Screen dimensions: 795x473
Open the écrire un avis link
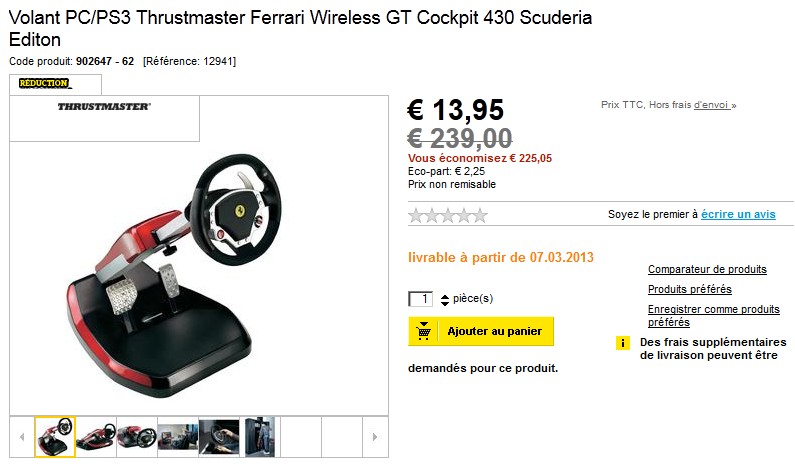tap(738, 214)
